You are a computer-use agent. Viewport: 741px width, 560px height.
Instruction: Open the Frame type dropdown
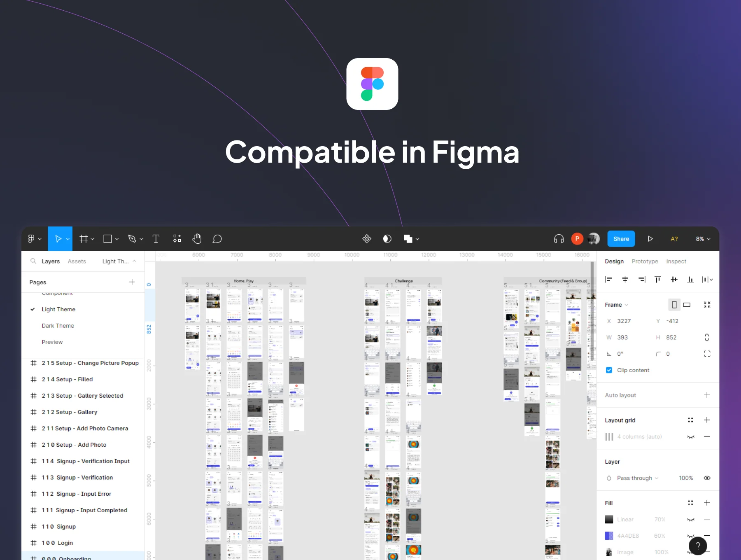616,305
